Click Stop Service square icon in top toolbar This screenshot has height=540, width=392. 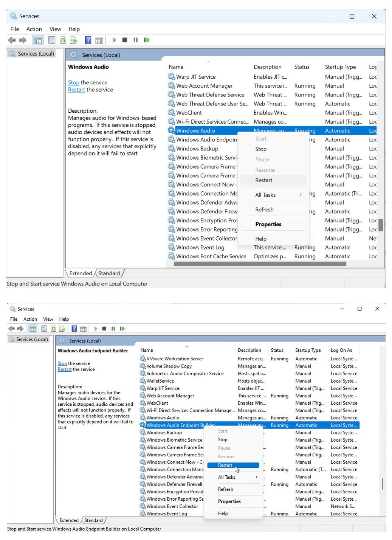125,40
